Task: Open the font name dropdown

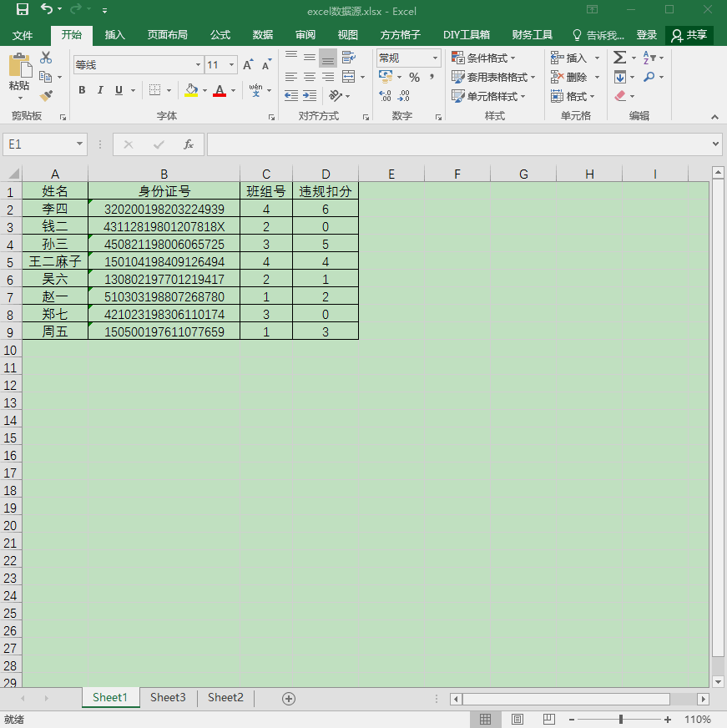Action: 198,64
